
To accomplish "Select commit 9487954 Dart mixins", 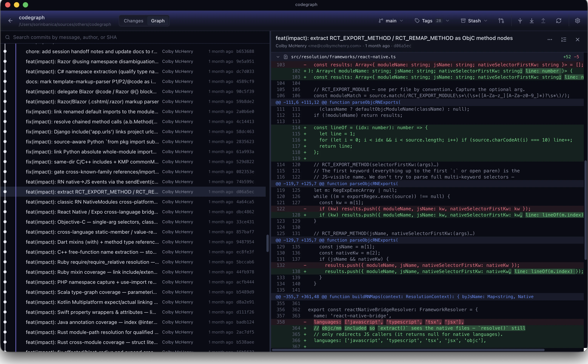I will pos(133,242).
